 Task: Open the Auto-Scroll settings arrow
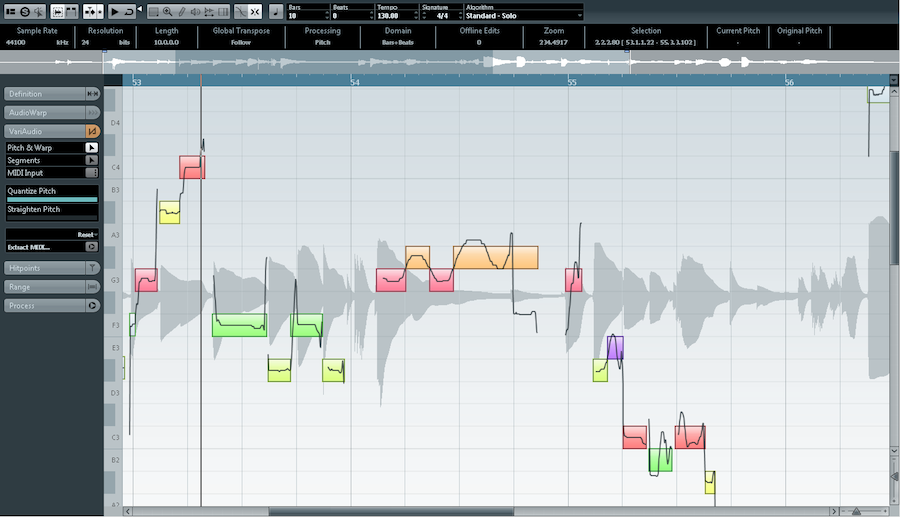[100, 11]
